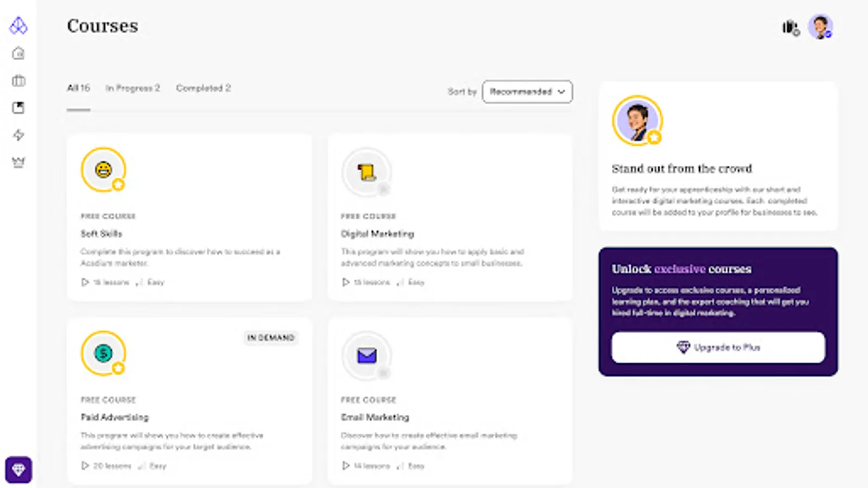This screenshot has height=488, width=868.
Task: Switch to the In Progress 2 tab
Action: point(132,88)
